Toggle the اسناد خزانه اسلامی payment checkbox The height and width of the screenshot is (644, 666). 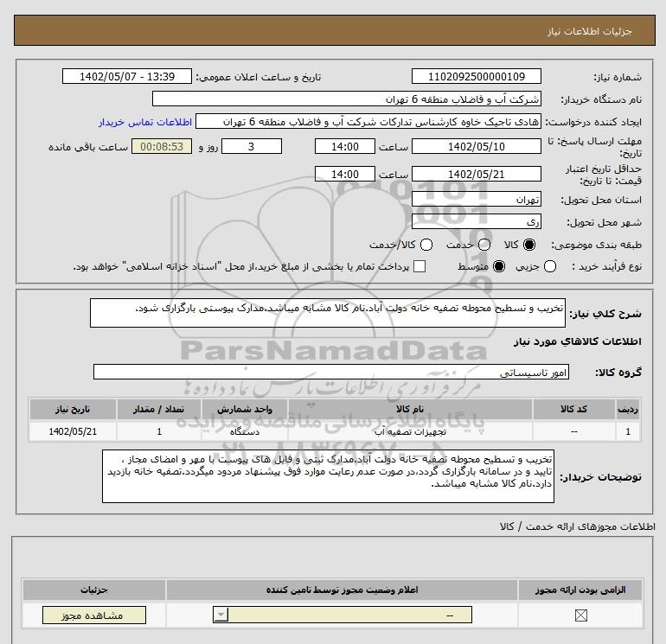tap(419, 266)
